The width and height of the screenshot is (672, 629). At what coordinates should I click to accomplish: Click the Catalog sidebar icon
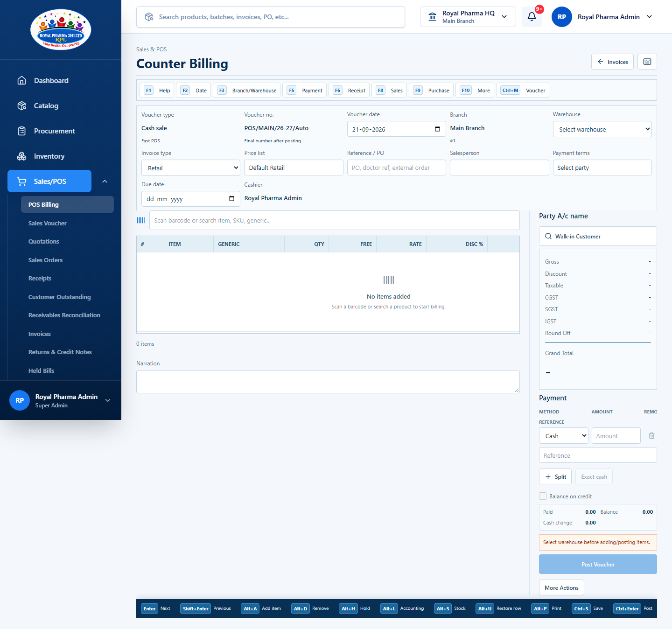coord(21,106)
